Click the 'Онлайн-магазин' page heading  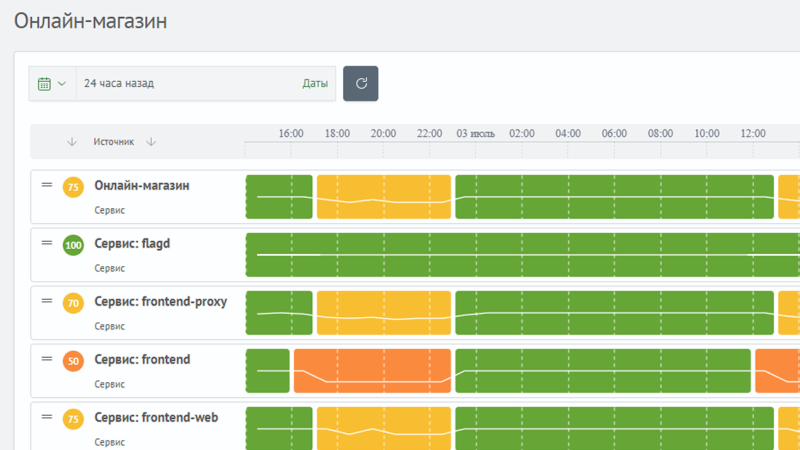(x=90, y=21)
